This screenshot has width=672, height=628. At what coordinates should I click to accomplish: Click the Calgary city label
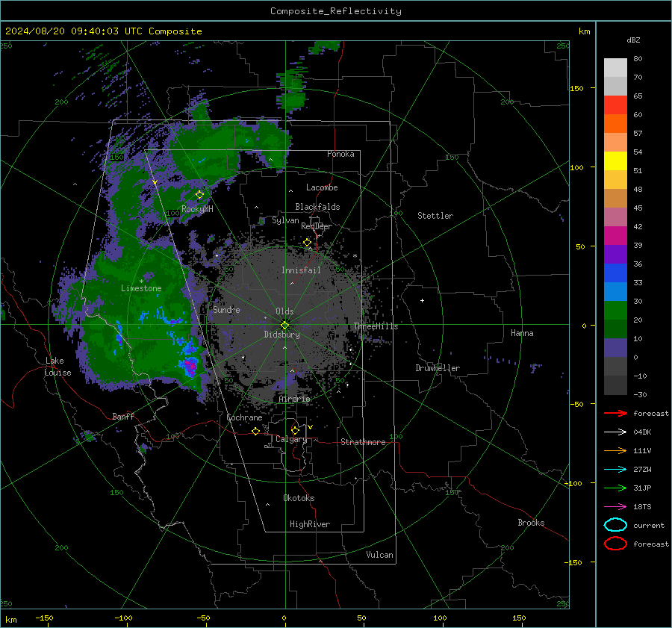pyautogui.click(x=291, y=439)
